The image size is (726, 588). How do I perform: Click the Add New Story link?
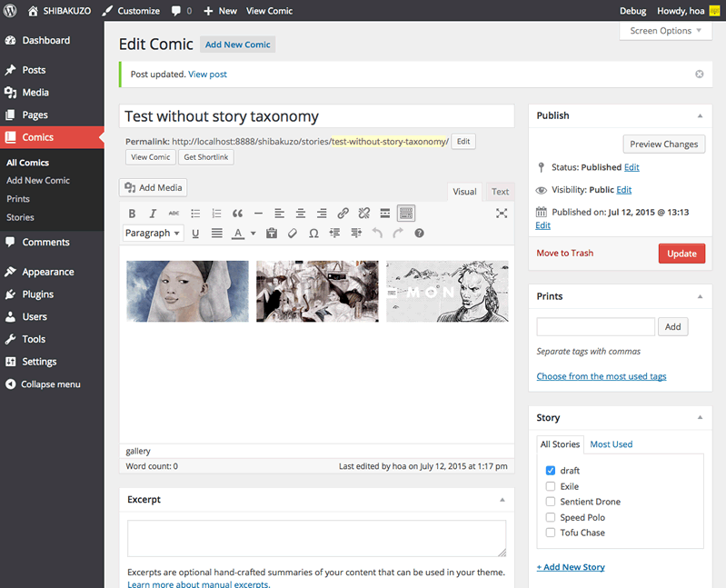click(x=571, y=567)
